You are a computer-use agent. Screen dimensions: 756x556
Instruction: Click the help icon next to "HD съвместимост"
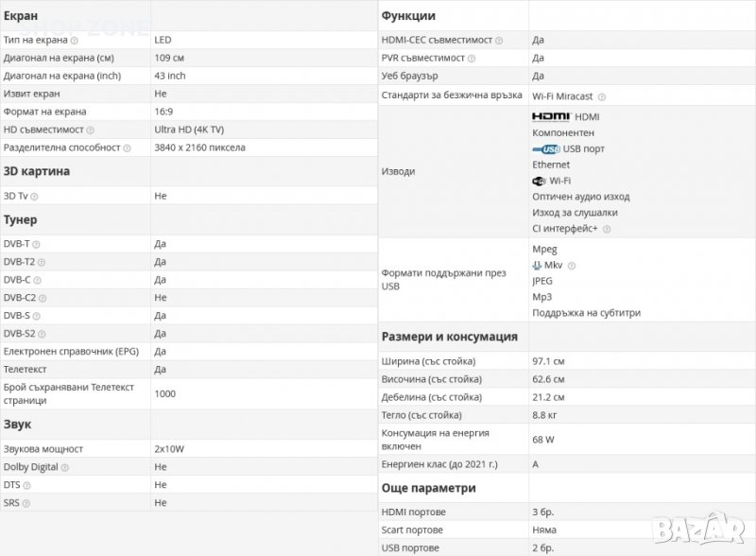91,130
